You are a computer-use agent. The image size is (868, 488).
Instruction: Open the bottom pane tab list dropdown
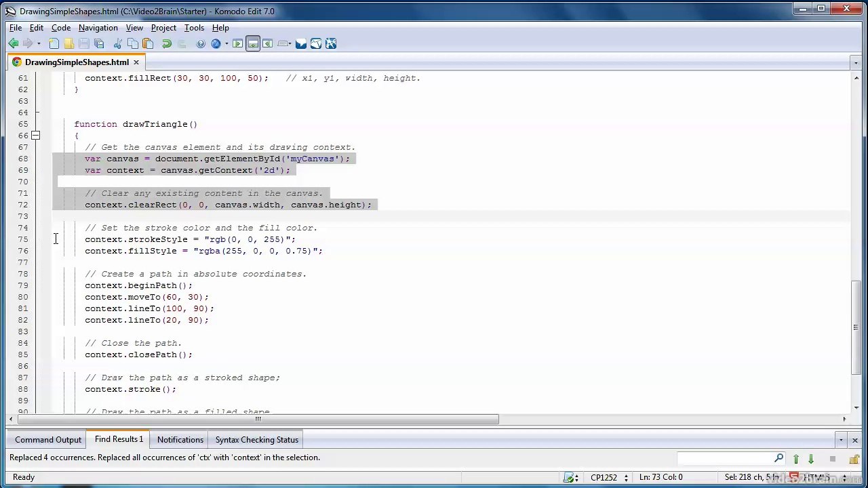point(841,440)
